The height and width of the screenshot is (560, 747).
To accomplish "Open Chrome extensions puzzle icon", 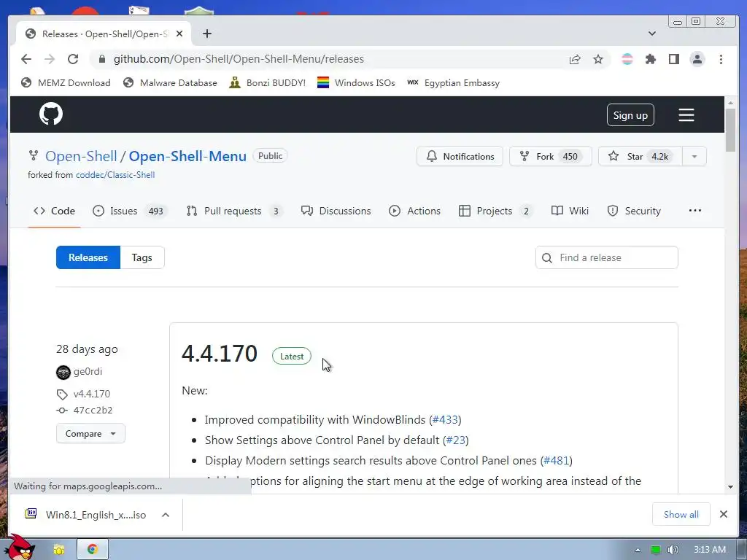I will pyautogui.click(x=650, y=59).
